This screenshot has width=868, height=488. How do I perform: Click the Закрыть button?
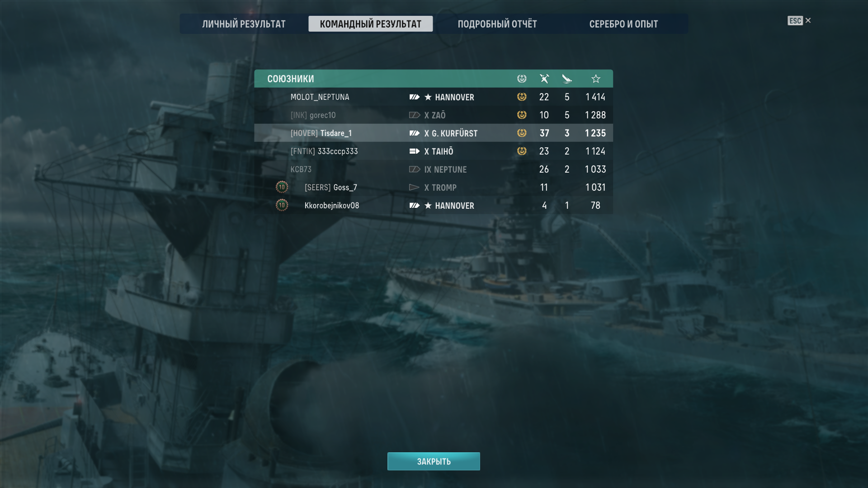(434, 461)
